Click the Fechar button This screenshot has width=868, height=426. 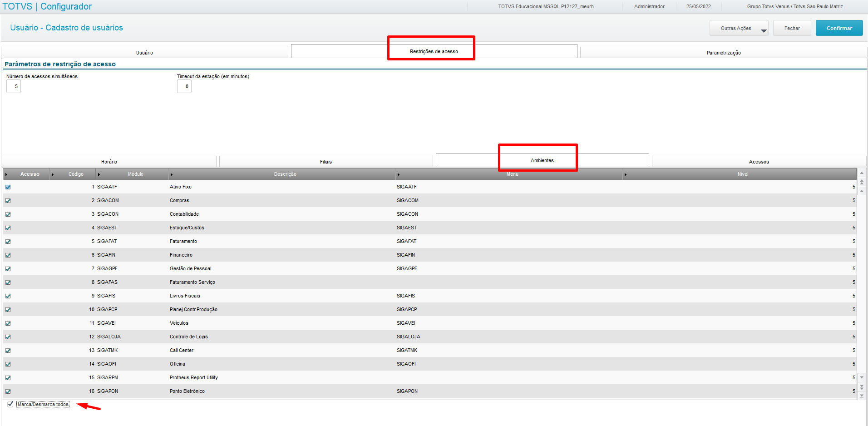click(792, 28)
